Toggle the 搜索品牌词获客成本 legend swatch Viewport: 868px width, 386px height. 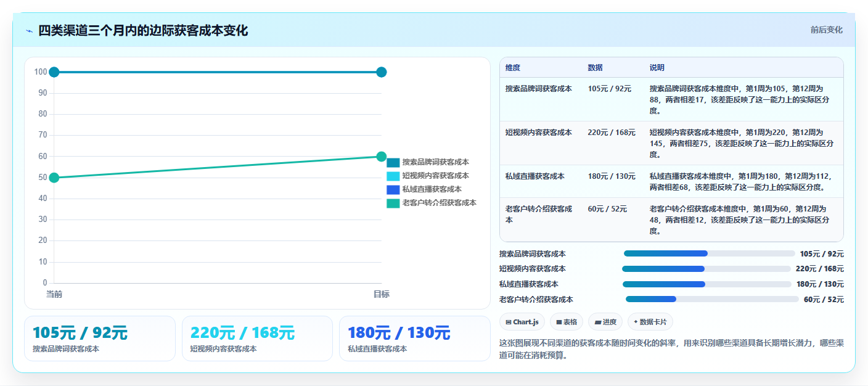393,163
